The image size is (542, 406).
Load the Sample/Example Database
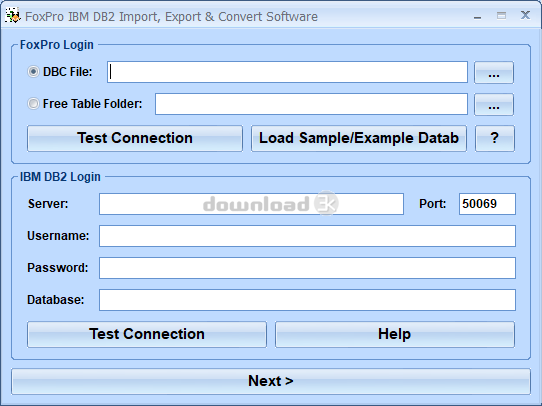coord(359,138)
